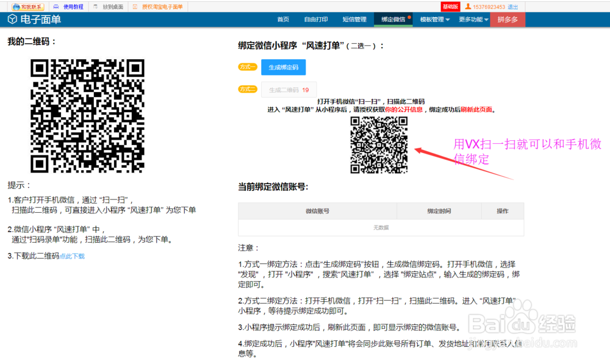Expand the 更多功能 dropdown
610x364 pixels.
tap(473, 20)
